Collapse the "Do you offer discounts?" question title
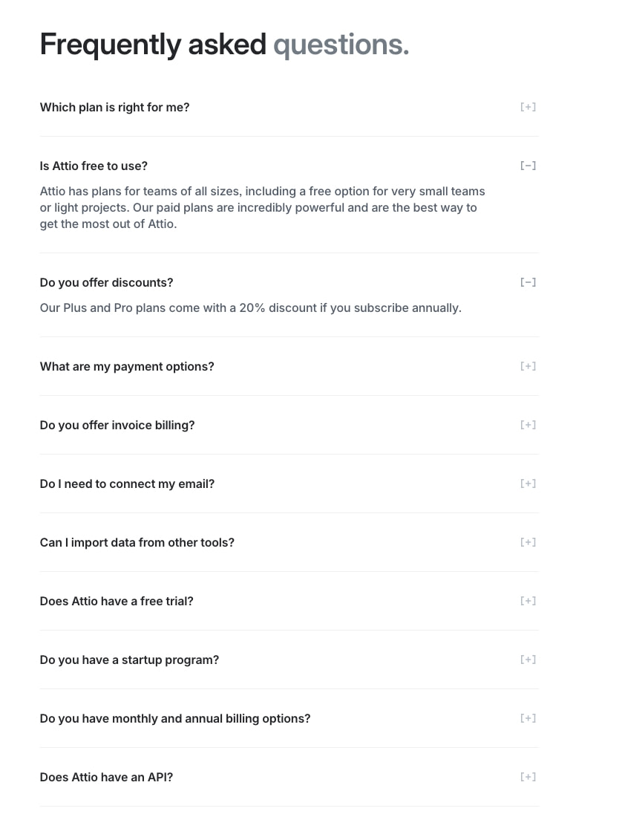The image size is (625, 840). point(107,282)
